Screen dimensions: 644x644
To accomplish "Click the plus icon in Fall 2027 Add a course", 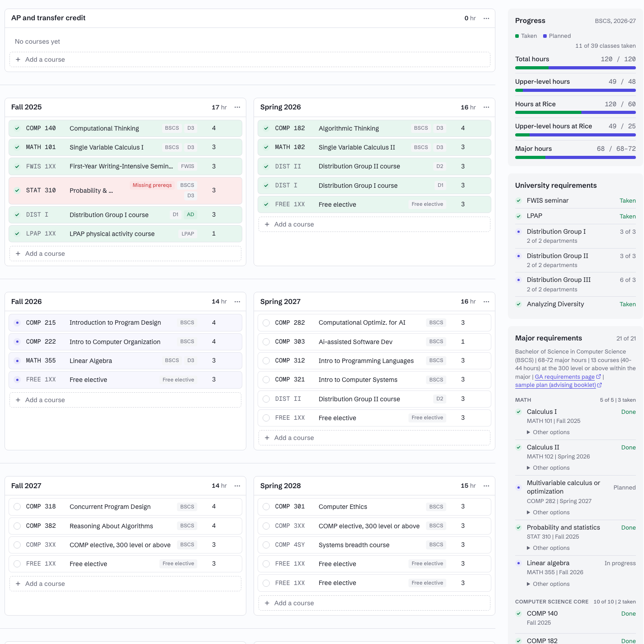I will [18, 584].
